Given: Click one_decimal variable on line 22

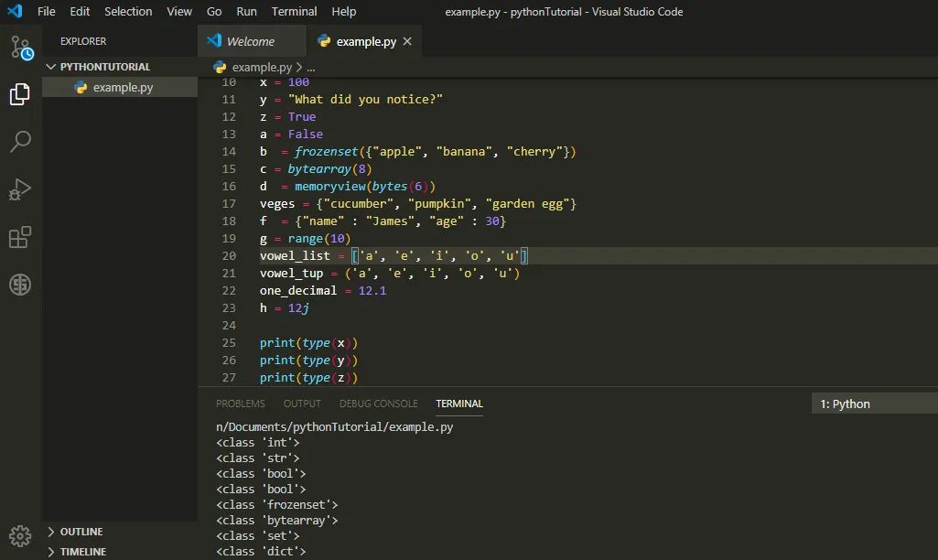Looking at the screenshot, I should click(298, 291).
